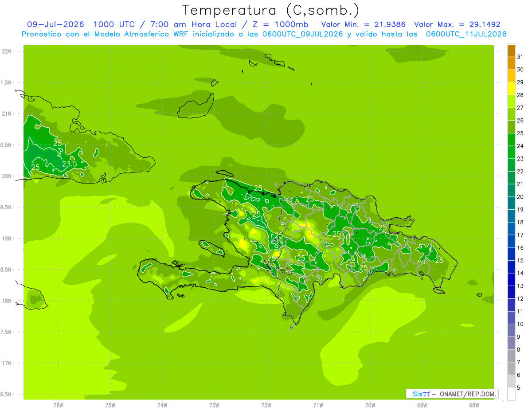532x411 pixels.
Task: Click the legend value "27"
Action: [x=520, y=108]
